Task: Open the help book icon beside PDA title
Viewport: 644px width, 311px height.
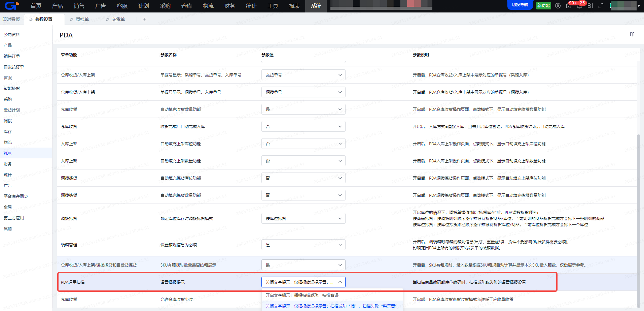Action: point(632,34)
